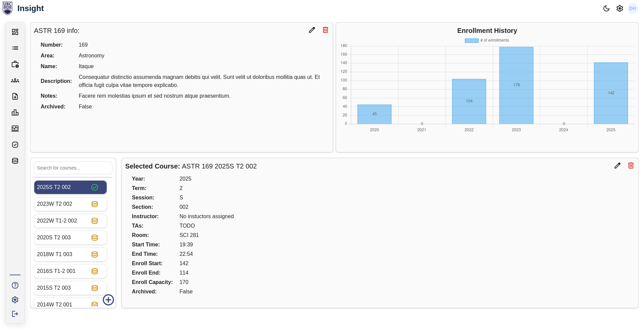Open the DH user avatar menu

tap(632, 8)
